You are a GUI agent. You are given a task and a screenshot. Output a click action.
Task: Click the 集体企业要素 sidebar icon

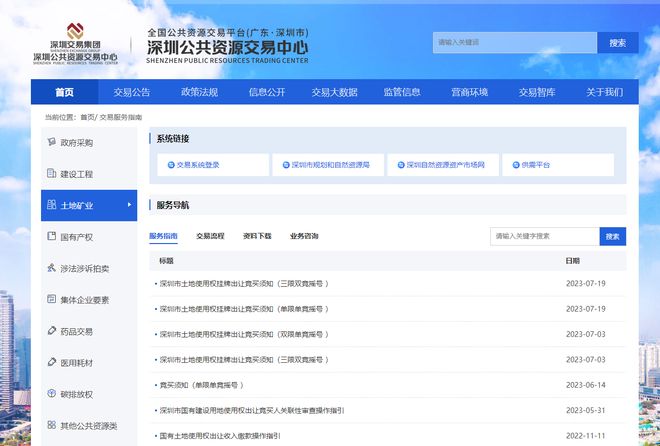(x=51, y=299)
